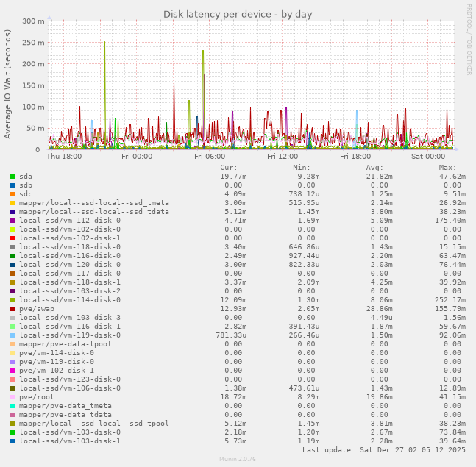The height and width of the screenshot is (467, 476).
Task: Click the 'sdb' legend label
Action: coord(26,185)
